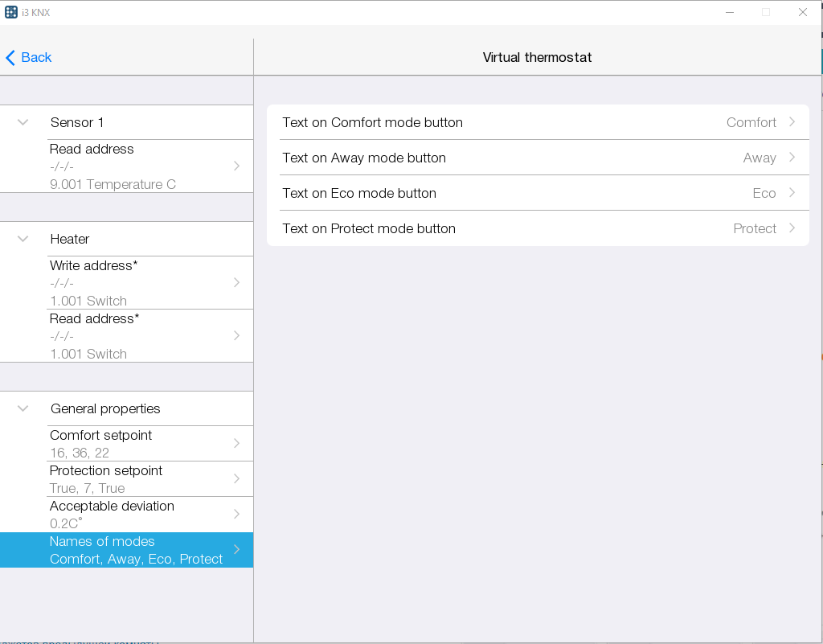Collapse the Sensor 1 section

point(23,122)
